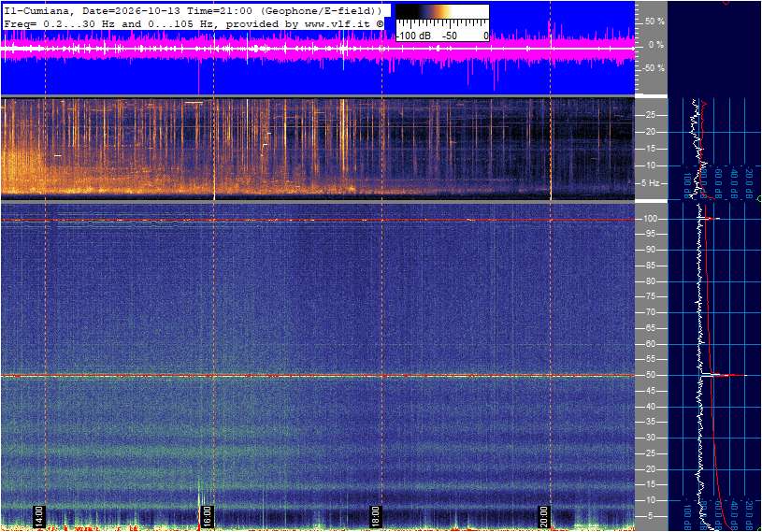Viewport: 762px width, 532px height.
Task: Click the red 100 Hz harmonic line in spectrogram
Action: pyautogui.click(x=318, y=220)
